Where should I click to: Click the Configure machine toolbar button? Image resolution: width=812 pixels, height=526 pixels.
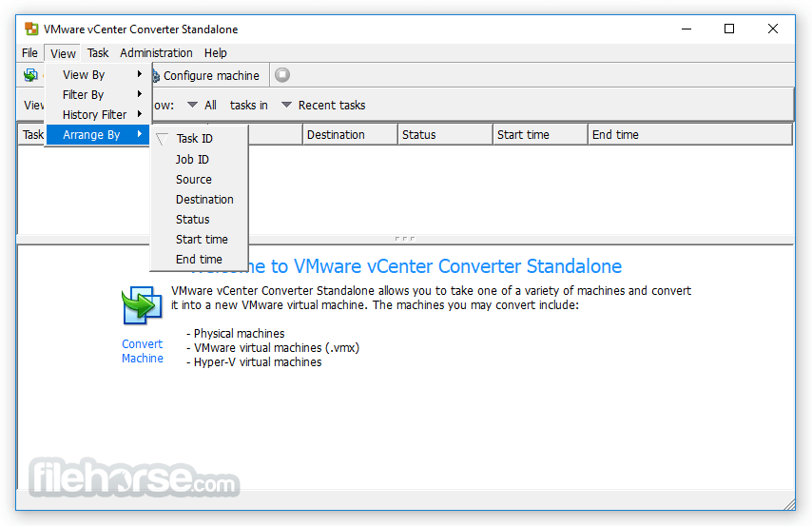pyautogui.click(x=207, y=76)
